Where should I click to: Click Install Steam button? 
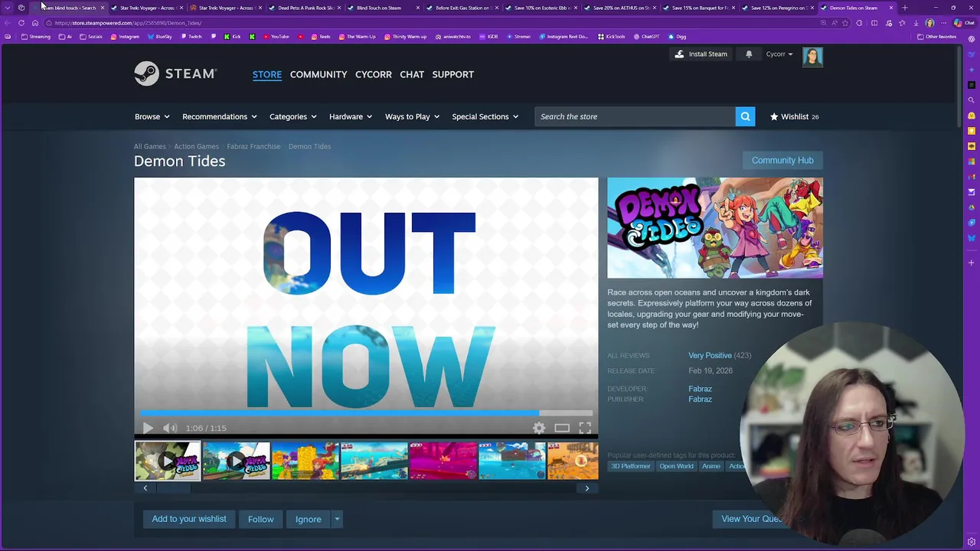pos(701,54)
